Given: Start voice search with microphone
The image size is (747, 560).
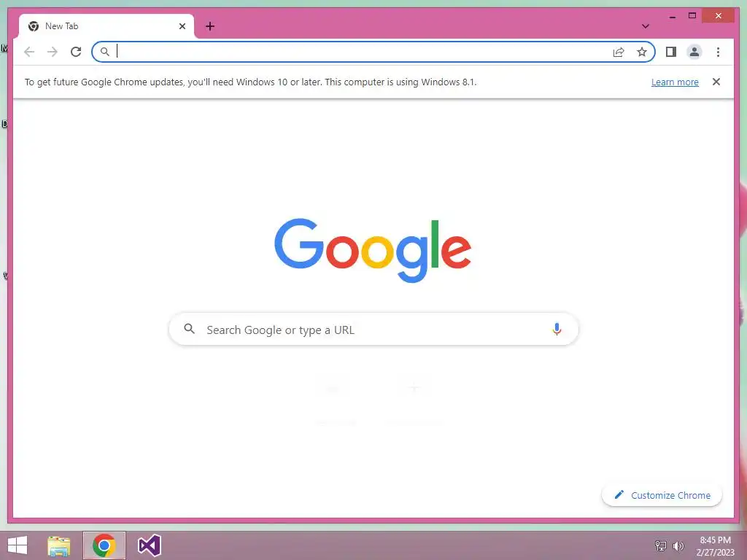Looking at the screenshot, I should pyautogui.click(x=557, y=329).
